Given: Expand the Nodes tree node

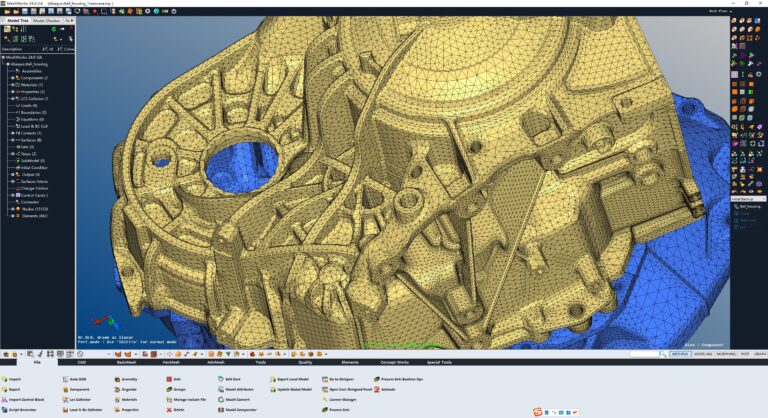Looking at the screenshot, I should (x=13, y=209).
